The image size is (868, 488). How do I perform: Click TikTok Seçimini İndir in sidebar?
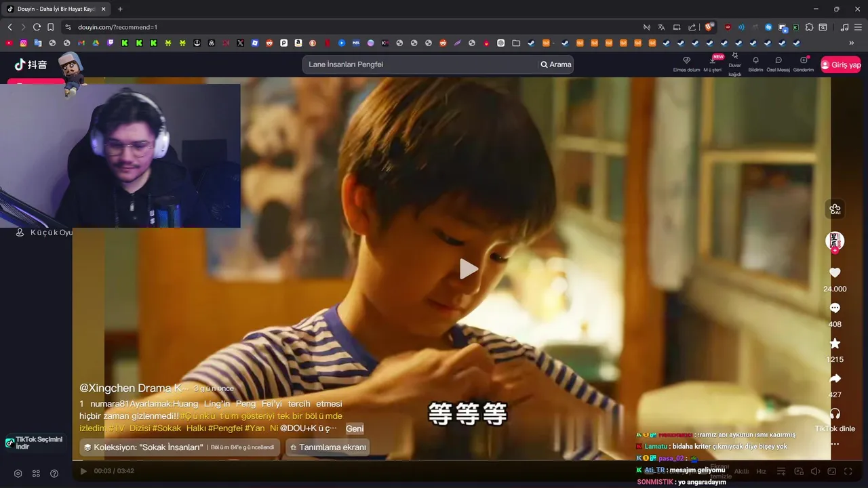35,443
